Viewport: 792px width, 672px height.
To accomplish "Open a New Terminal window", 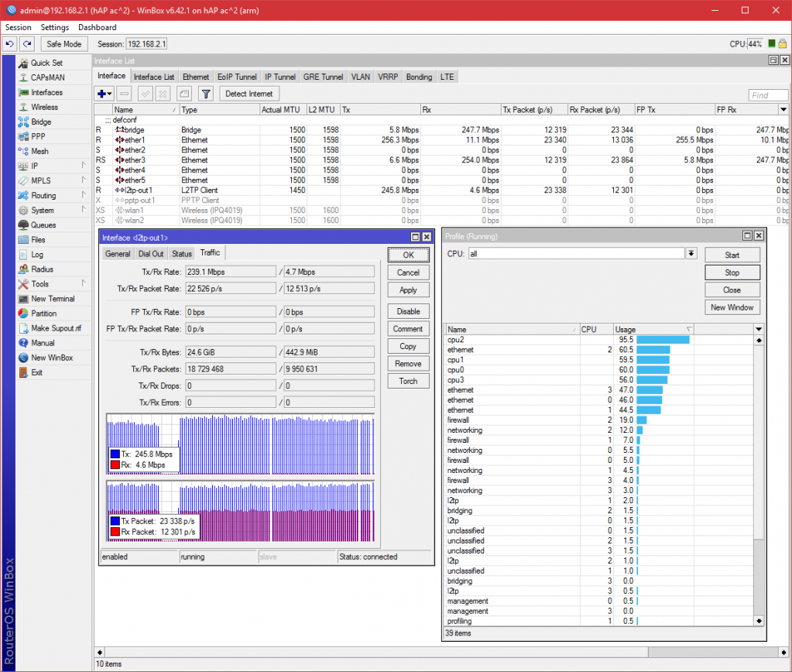I will pos(53,299).
